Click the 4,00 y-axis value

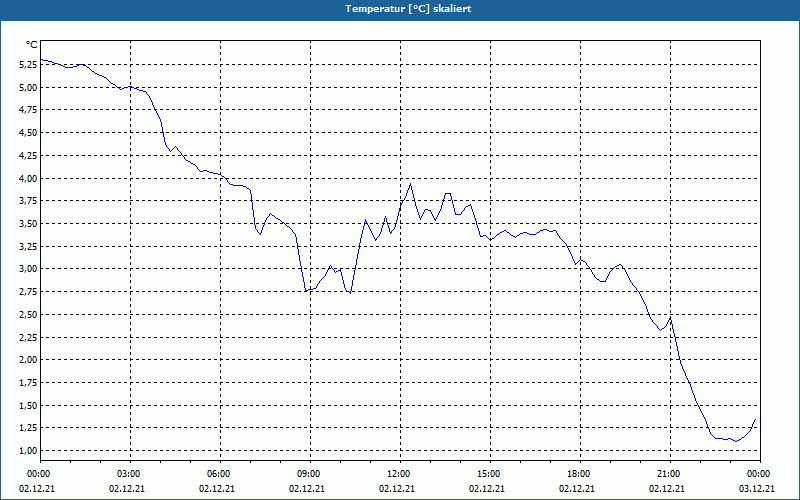[x=28, y=178]
